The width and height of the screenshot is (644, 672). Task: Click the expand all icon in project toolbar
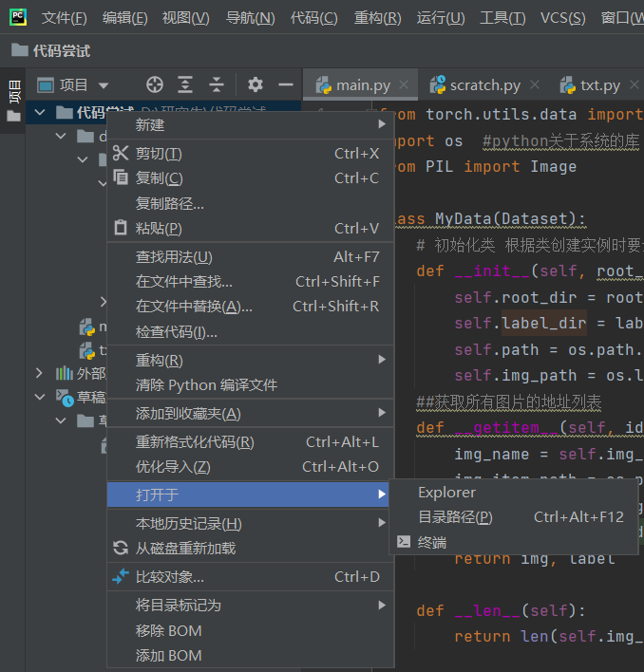pyautogui.click(x=185, y=84)
